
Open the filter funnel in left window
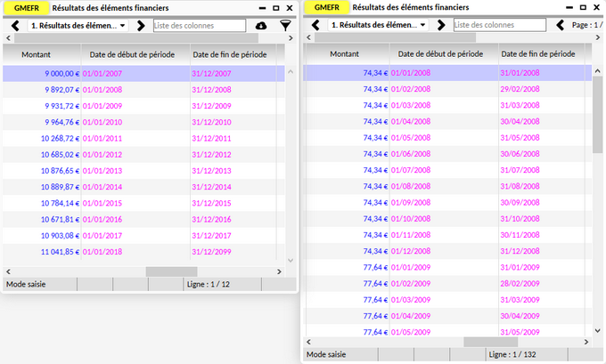pos(285,26)
